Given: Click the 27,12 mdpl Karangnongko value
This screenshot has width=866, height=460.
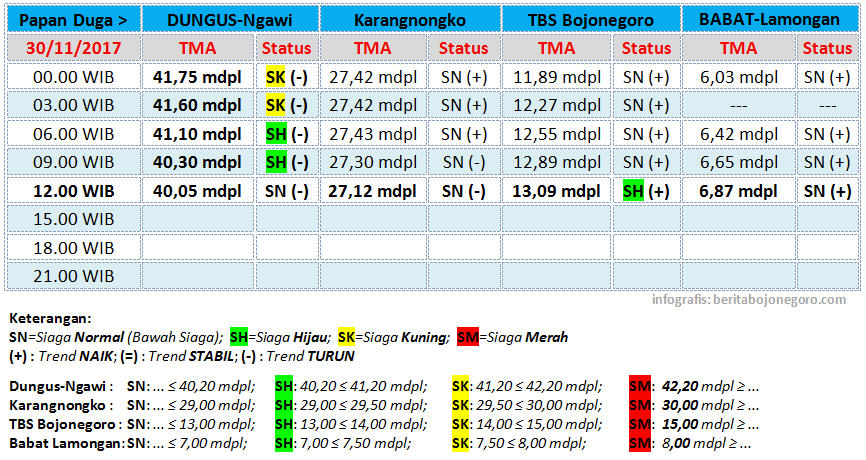Looking at the screenshot, I should point(373,191).
